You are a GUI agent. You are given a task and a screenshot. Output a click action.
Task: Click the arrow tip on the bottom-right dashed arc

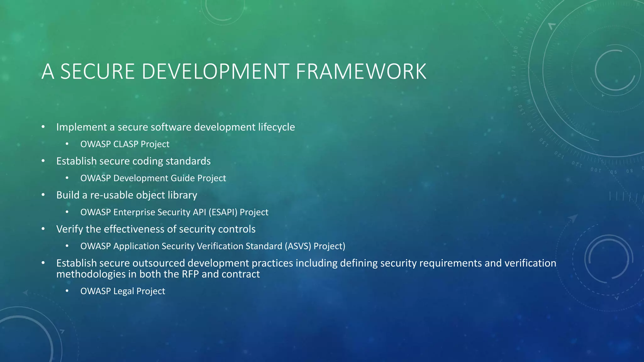click(573, 218)
